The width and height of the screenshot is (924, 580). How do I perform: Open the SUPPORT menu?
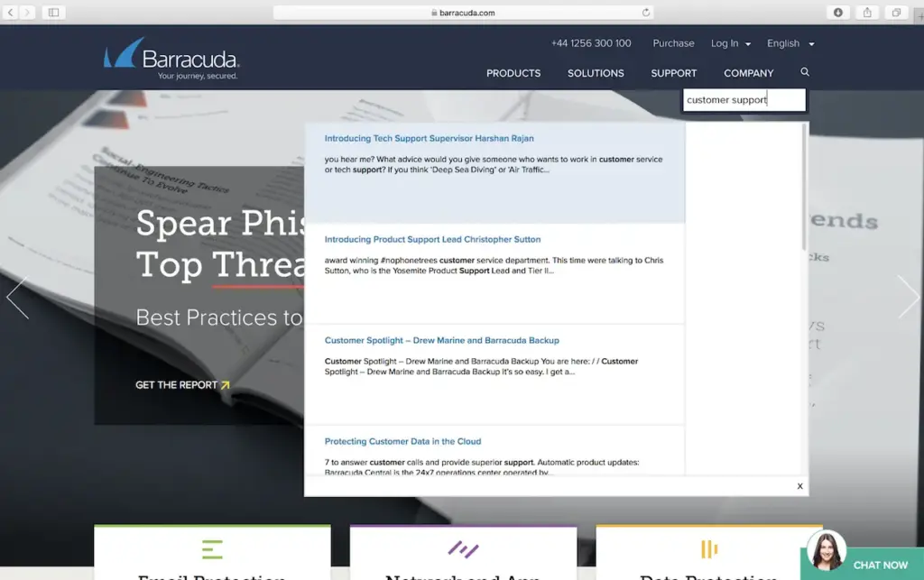[674, 73]
